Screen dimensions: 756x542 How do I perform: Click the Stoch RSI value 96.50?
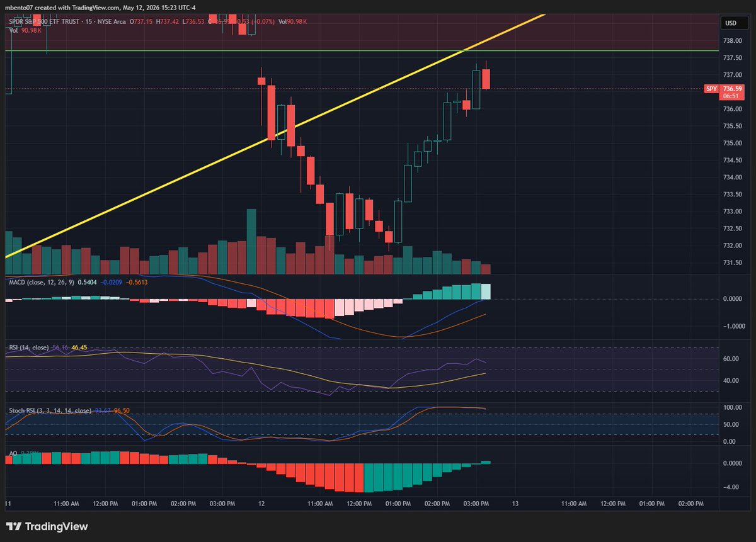coord(121,410)
